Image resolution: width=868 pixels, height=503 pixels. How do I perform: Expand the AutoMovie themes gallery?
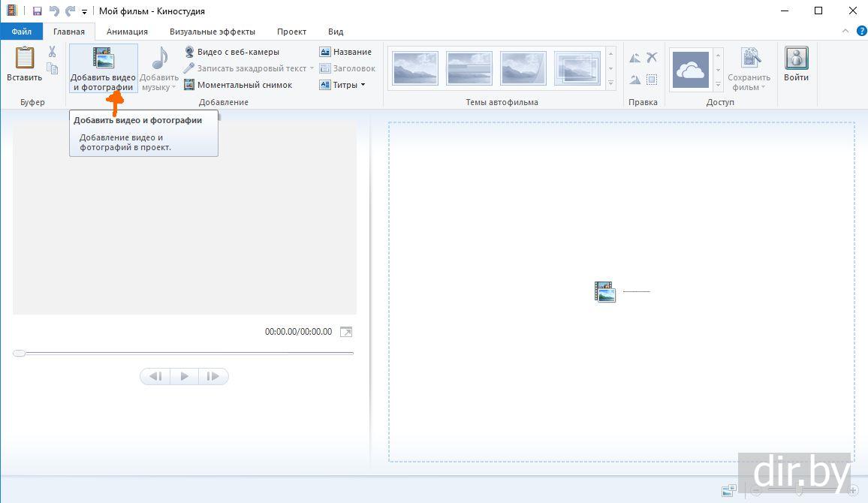[610, 83]
